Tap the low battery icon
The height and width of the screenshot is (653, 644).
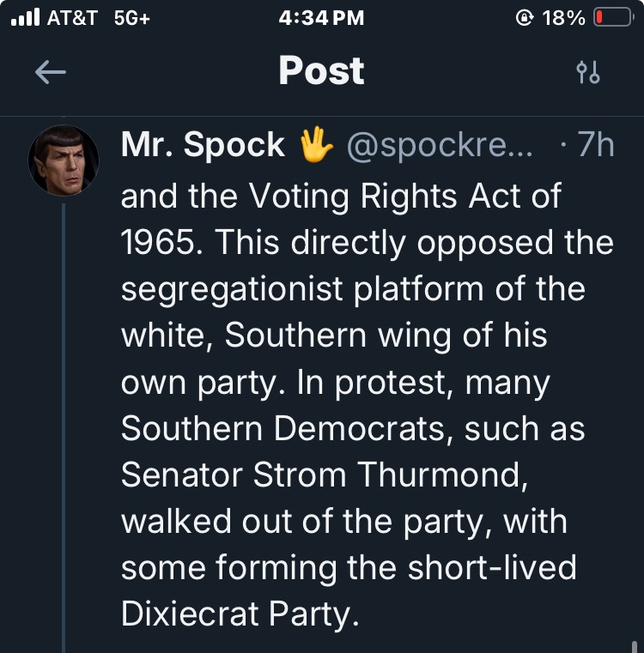pyautogui.click(x=612, y=18)
